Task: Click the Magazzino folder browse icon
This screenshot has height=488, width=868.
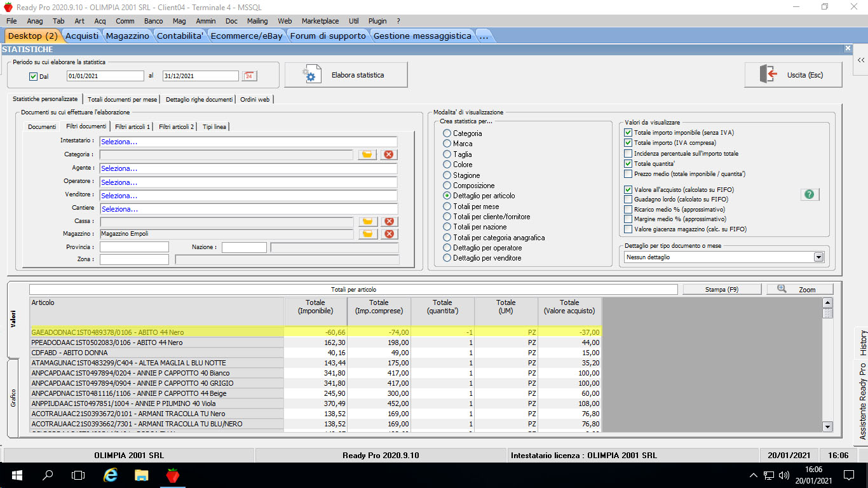Action: click(x=367, y=234)
